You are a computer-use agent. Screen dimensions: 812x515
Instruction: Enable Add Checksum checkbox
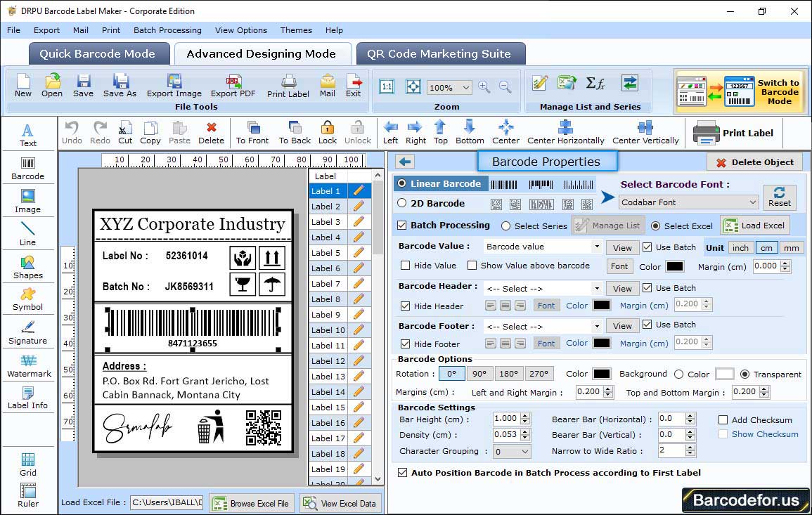(723, 419)
